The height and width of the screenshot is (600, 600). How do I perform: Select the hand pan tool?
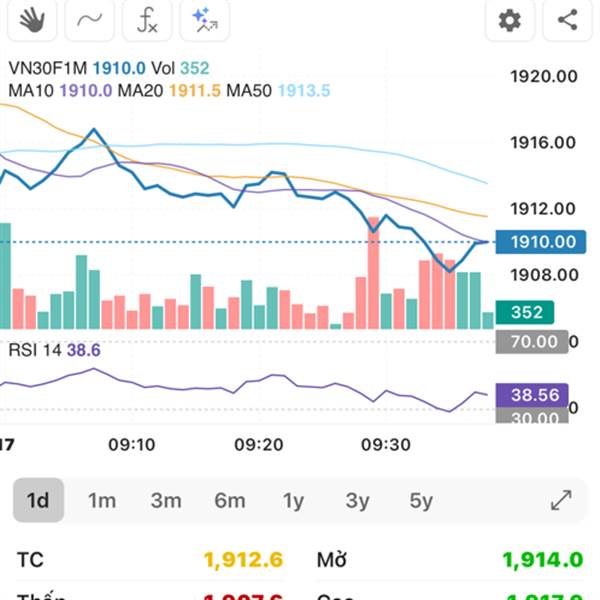tap(33, 20)
